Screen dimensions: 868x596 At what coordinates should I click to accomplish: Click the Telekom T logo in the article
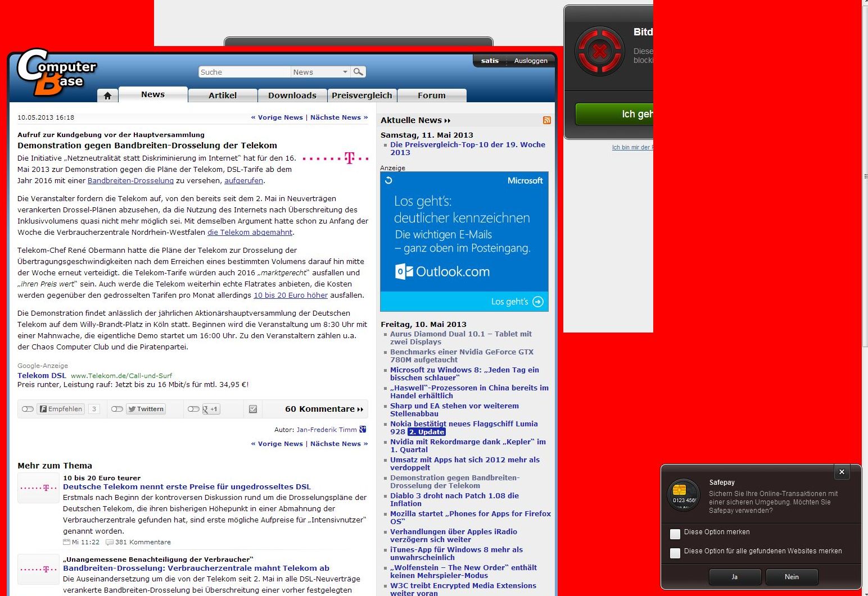tap(336, 158)
